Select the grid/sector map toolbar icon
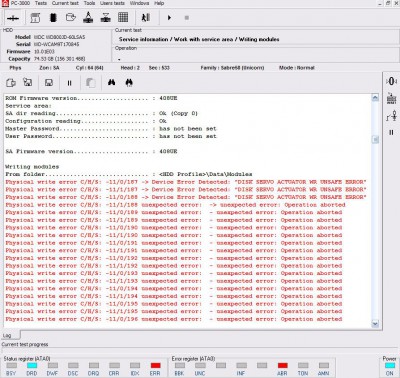The height and width of the screenshot is (378, 400). (x=123, y=17)
